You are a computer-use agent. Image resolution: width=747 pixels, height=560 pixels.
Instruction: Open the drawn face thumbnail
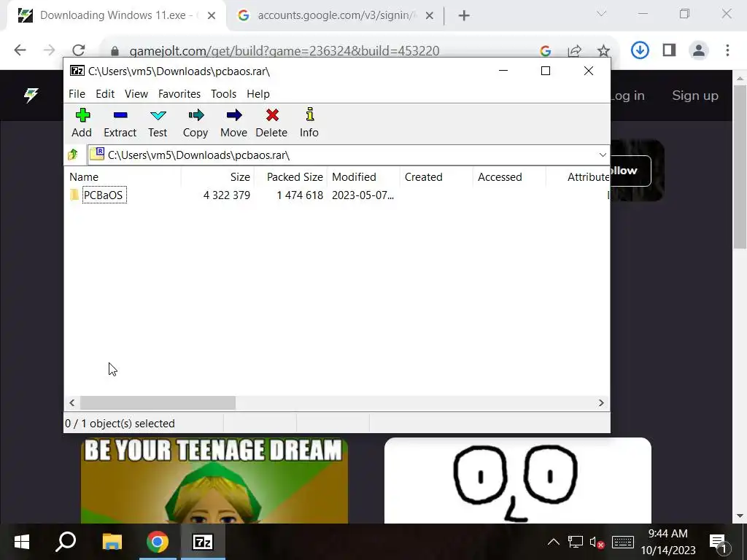tap(518, 481)
